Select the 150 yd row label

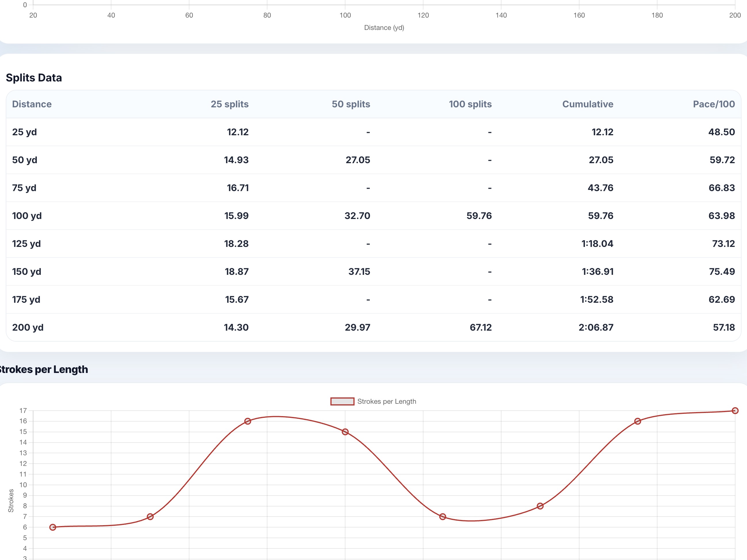(x=27, y=271)
